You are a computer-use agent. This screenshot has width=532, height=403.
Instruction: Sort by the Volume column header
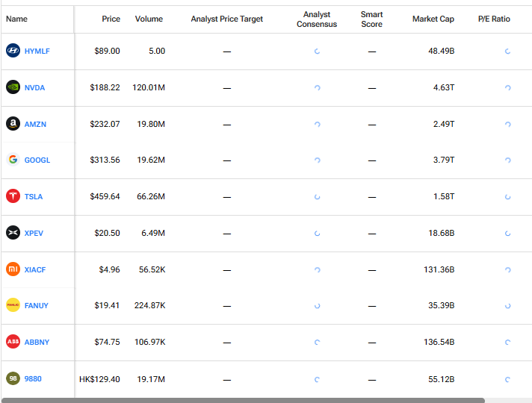[x=149, y=19]
